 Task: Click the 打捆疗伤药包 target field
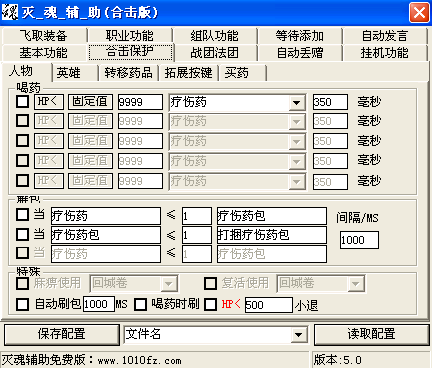click(x=272, y=235)
